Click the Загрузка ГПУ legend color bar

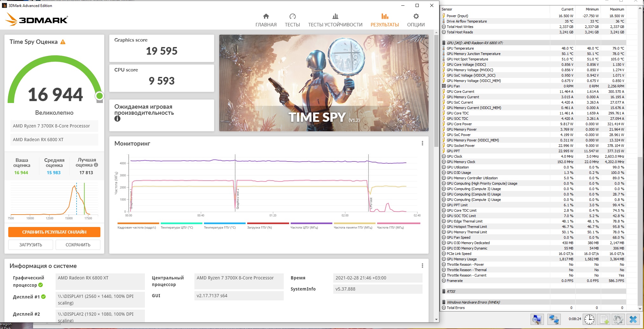268,223
